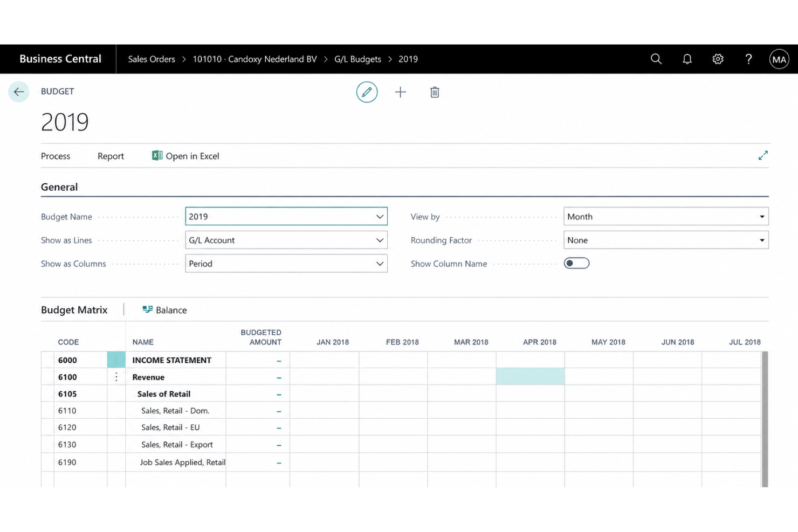Open the Report menu

111,156
